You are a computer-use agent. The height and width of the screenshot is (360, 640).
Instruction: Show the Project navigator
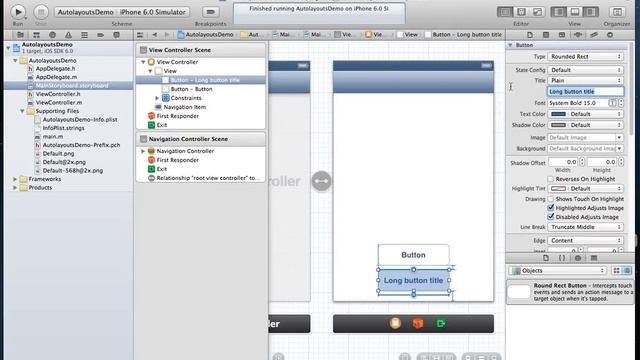coord(20,35)
